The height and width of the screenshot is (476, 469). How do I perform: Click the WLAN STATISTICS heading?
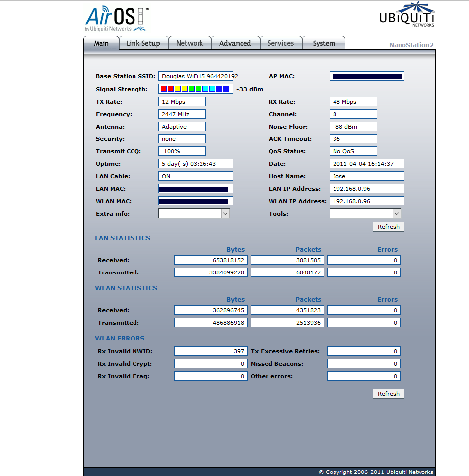[x=126, y=288]
